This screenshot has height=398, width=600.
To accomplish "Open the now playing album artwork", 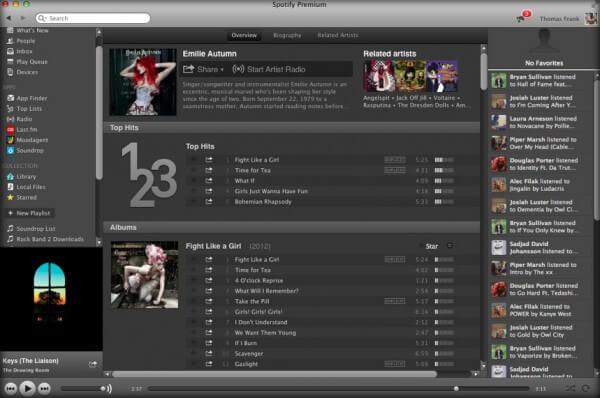I will pyautogui.click(x=50, y=299).
